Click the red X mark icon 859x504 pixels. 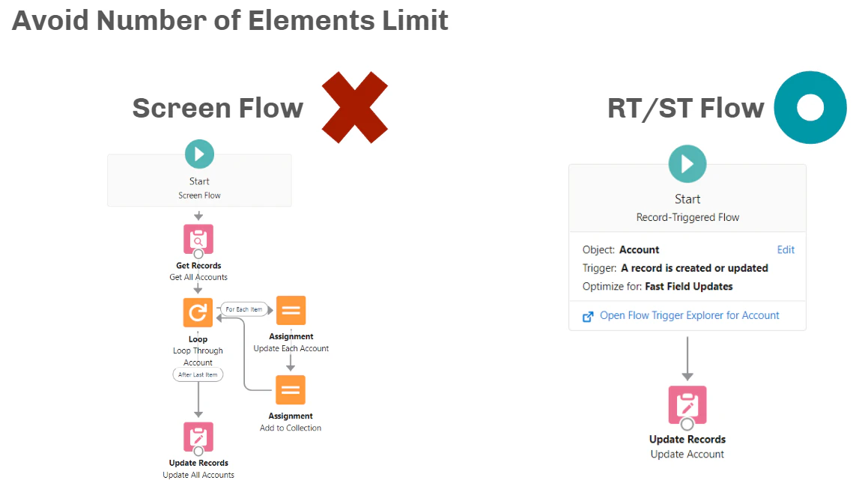pos(355,107)
